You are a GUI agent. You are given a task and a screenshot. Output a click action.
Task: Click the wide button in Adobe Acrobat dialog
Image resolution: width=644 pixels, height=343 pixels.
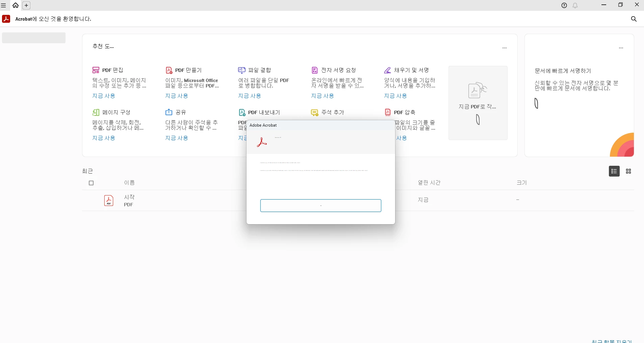321,206
